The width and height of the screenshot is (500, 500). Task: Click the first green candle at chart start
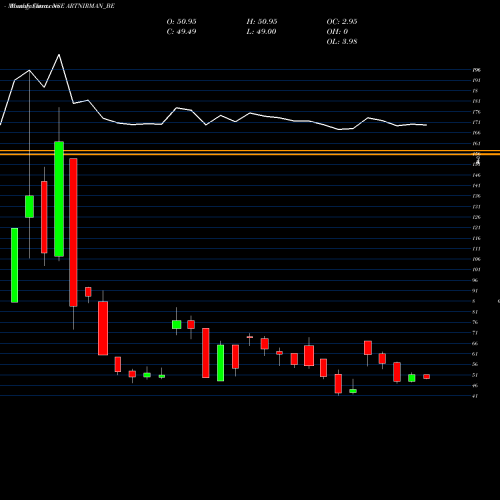(x=14, y=265)
